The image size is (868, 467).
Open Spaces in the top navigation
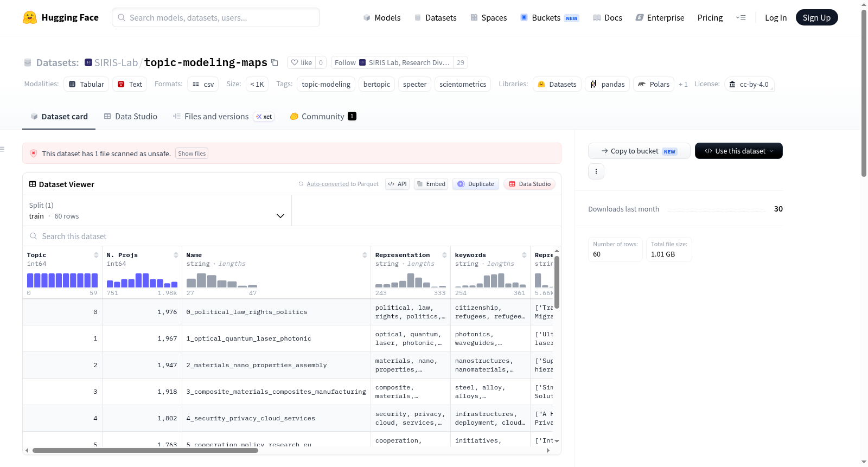click(x=489, y=17)
